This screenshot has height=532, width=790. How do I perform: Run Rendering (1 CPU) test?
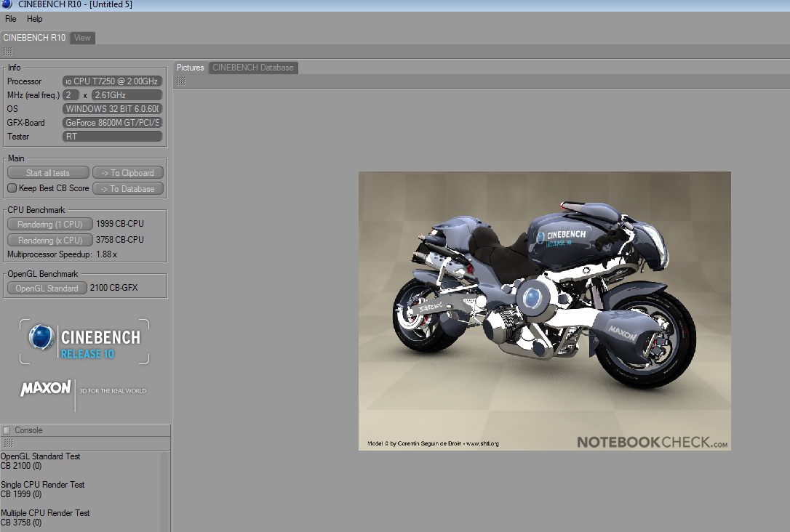pyautogui.click(x=50, y=224)
